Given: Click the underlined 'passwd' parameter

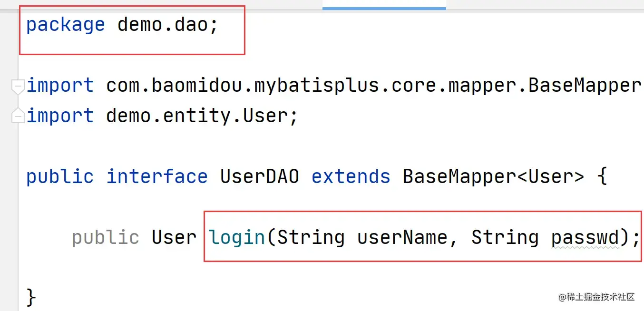Looking at the screenshot, I should 585,238.
